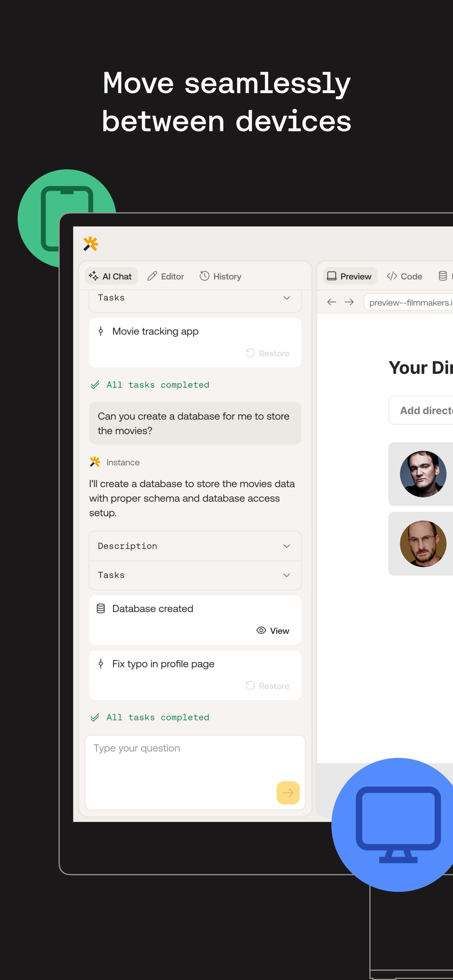453x980 pixels.
Task: Open the History tab
Action: coord(221,276)
